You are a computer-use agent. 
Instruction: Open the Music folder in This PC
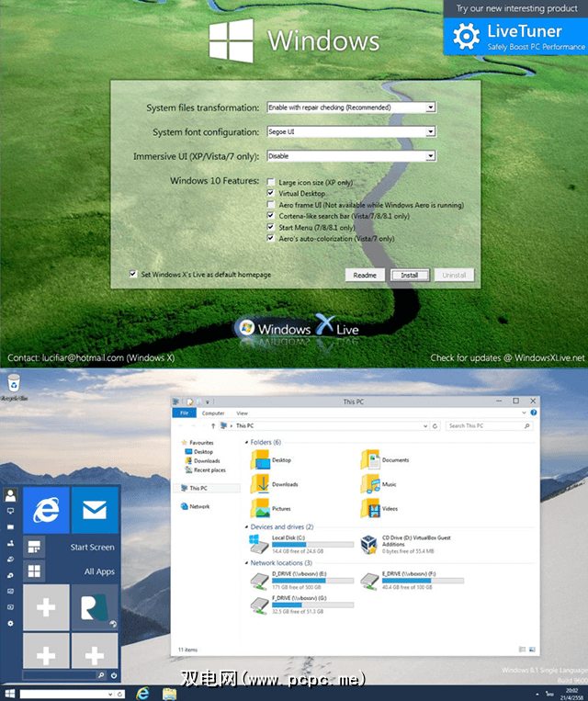tap(379, 484)
